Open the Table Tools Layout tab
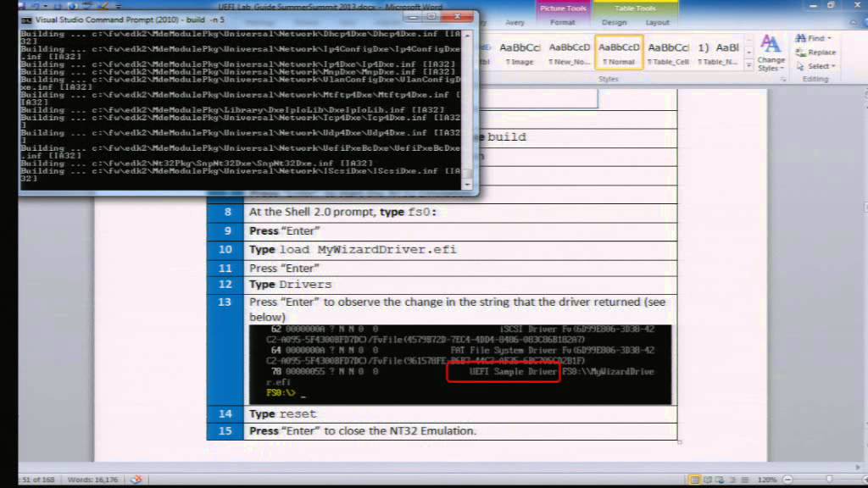The width and height of the screenshot is (868, 488). (657, 23)
